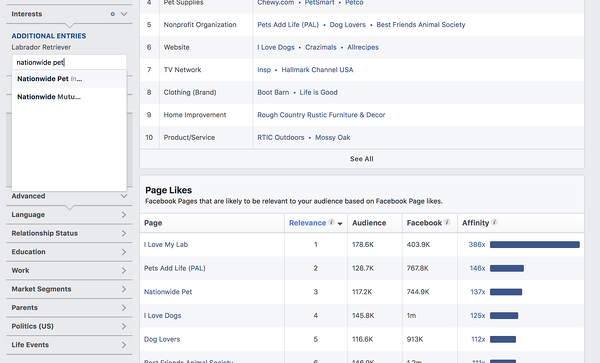Expand the Work filter

pyautogui.click(x=69, y=270)
